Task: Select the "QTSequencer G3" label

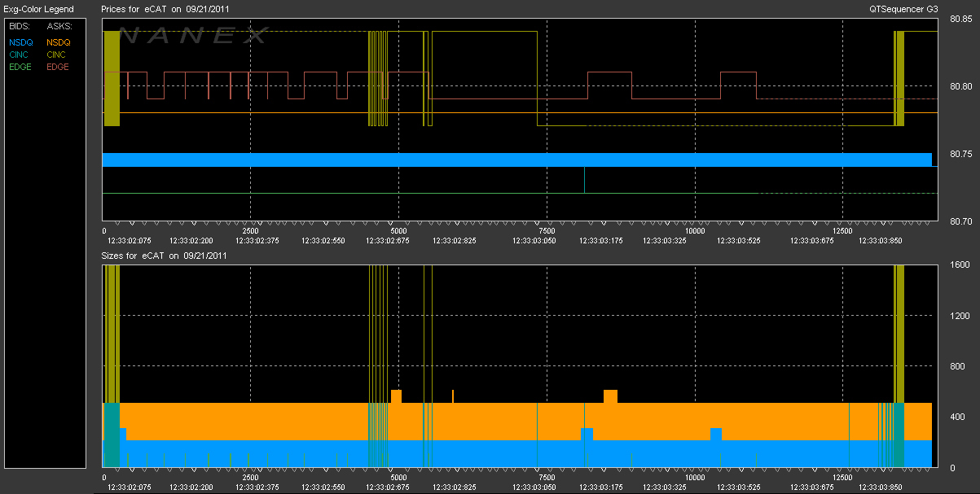Action: click(x=904, y=9)
